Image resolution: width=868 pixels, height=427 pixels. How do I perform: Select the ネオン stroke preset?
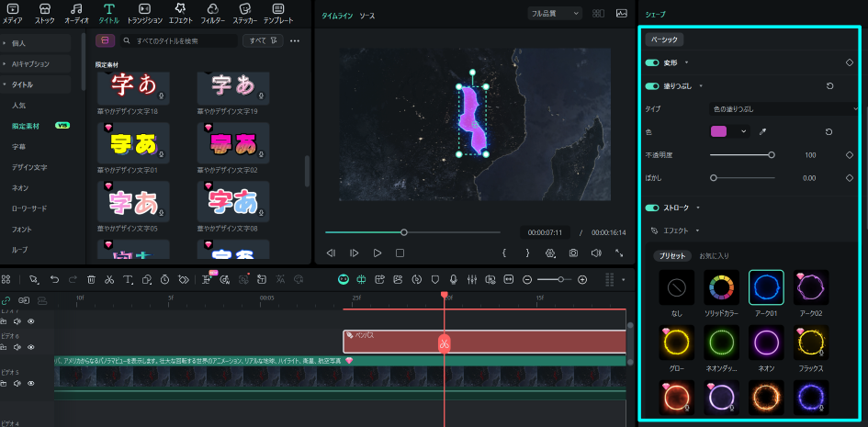(x=766, y=348)
